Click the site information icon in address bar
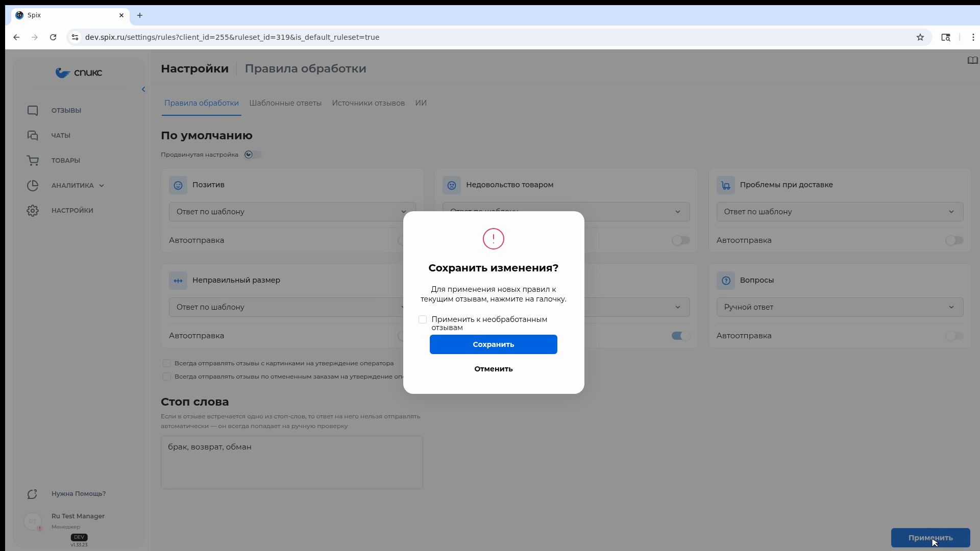 [x=75, y=37]
